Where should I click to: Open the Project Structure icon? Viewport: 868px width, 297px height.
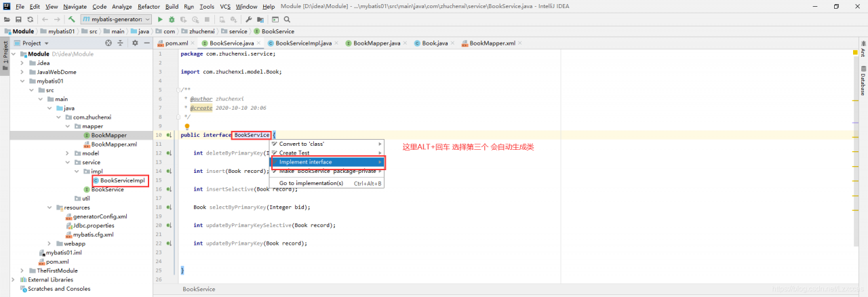pos(260,20)
